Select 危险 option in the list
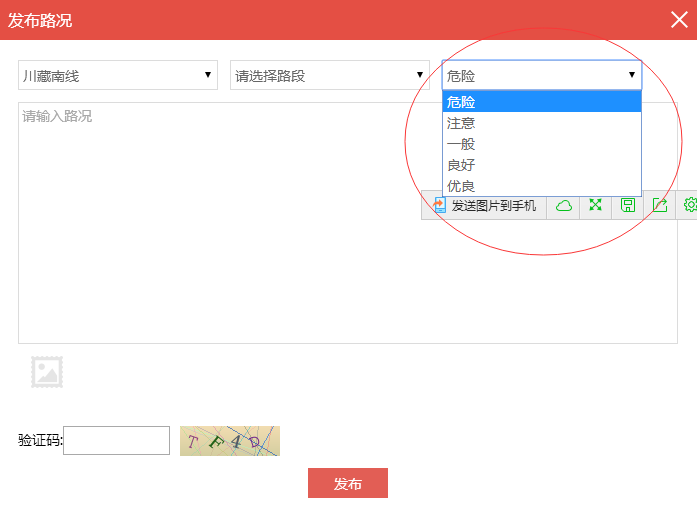697x506 pixels. pos(541,102)
